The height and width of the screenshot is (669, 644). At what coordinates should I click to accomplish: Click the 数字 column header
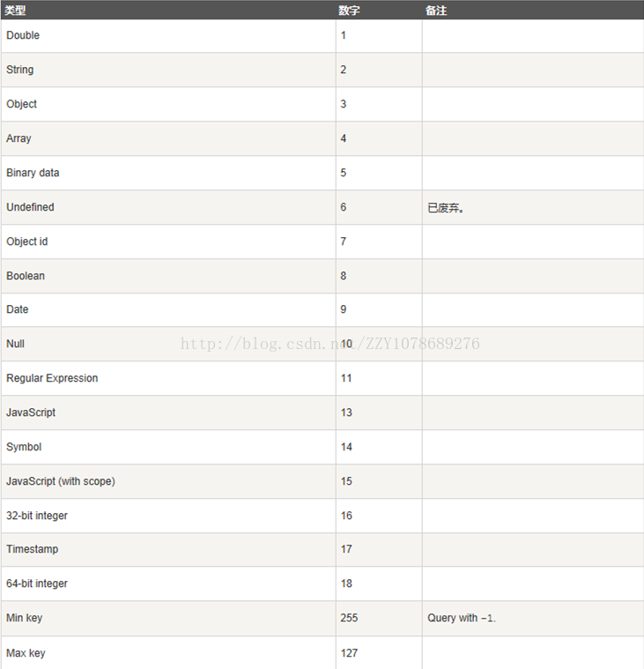pos(349,11)
